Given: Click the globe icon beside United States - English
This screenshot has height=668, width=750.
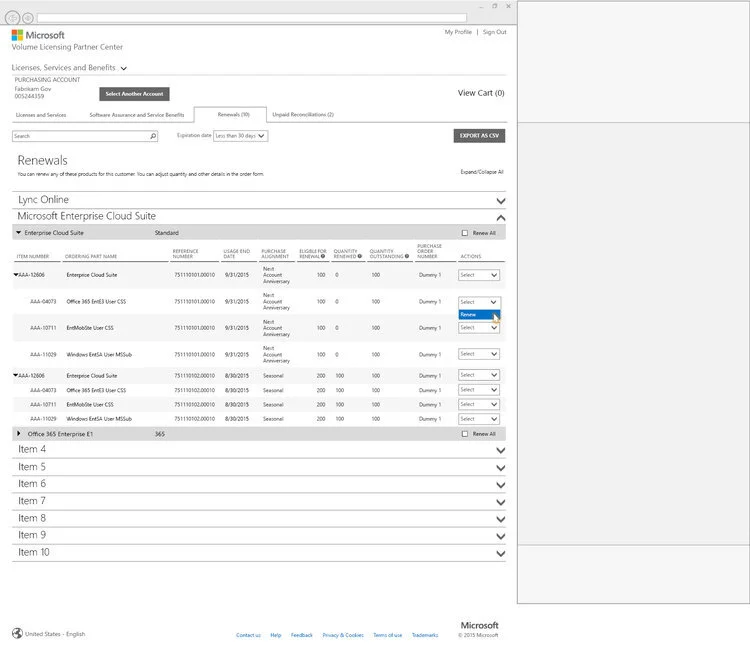Looking at the screenshot, I should (17, 633).
